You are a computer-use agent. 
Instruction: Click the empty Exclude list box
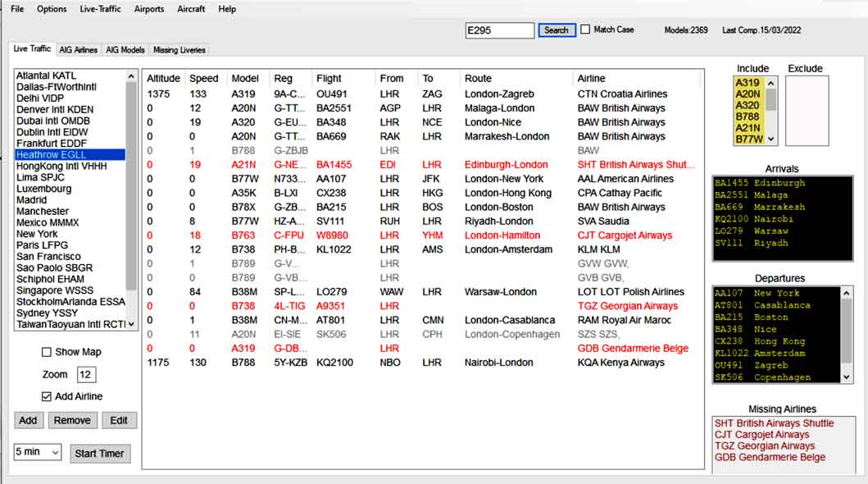[807, 111]
